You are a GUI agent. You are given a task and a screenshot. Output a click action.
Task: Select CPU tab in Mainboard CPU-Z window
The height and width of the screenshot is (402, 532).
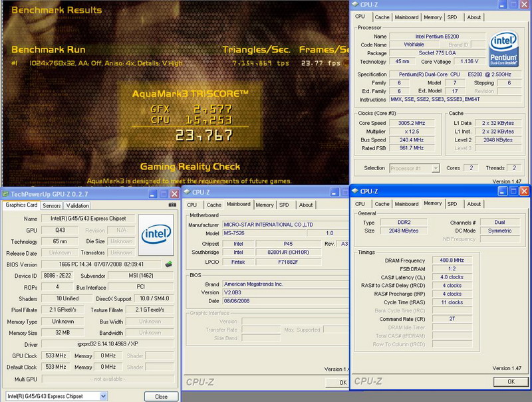tap(192, 205)
